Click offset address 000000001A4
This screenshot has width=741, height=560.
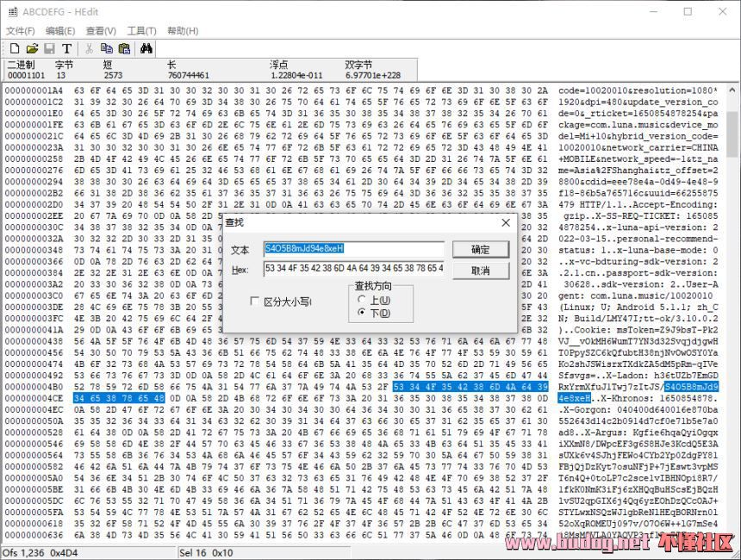coord(34,90)
